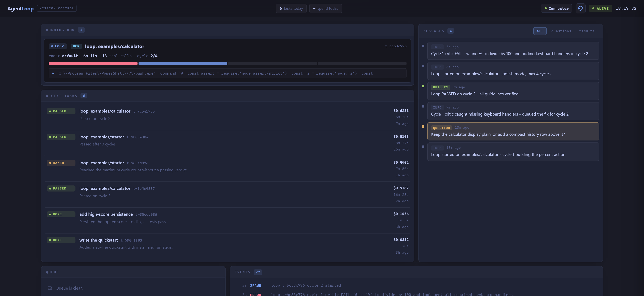644x296 pixels.
Task: Click the LOOP badge on running task
Action: (58, 46)
